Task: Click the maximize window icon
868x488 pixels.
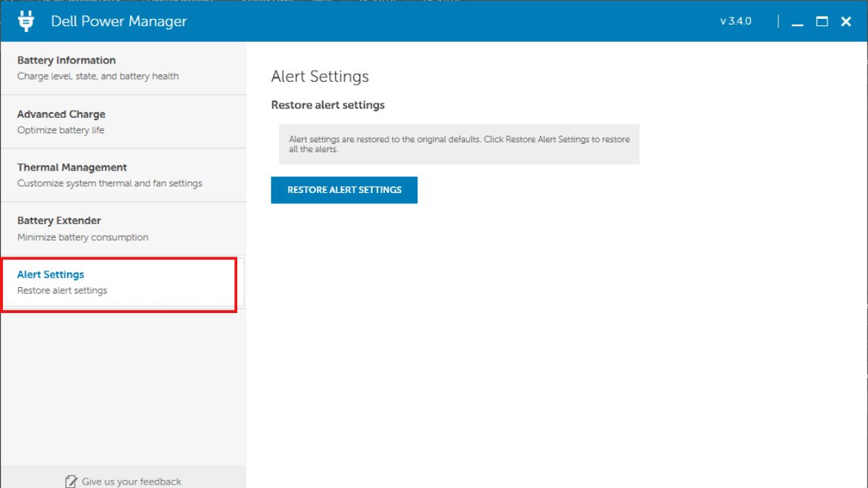Action: point(821,22)
